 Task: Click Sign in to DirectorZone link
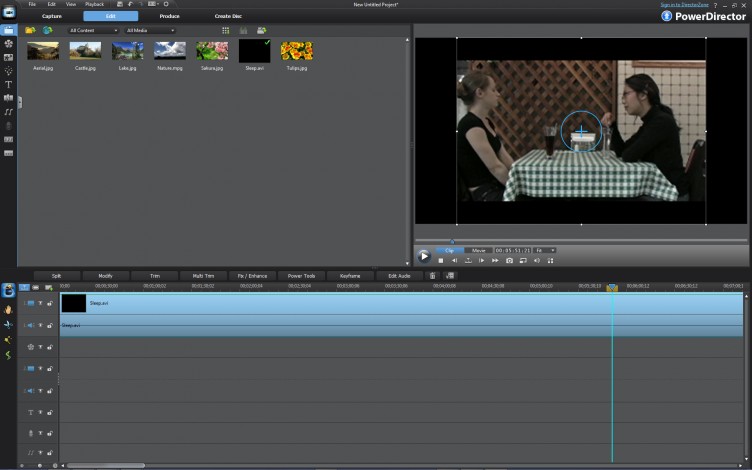(x=684, y=5)
